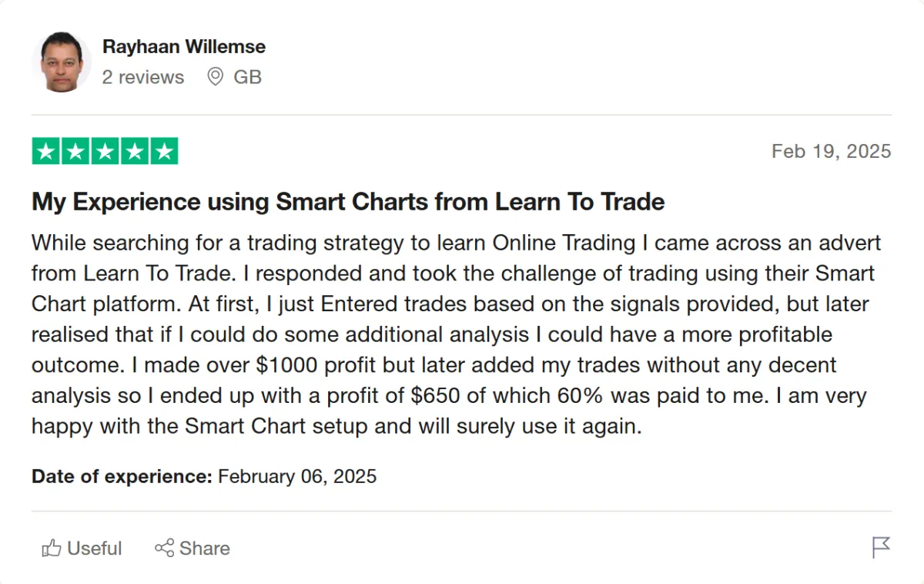Screen dimensions: 924x584
Task: Click the February 06, 2025 experience date
Action: click(297, 476)
